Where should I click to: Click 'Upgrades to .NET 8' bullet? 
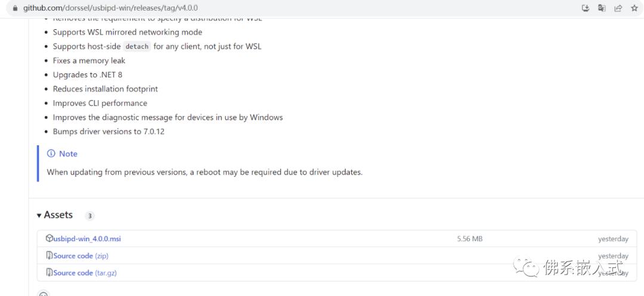tap(88, 74)
